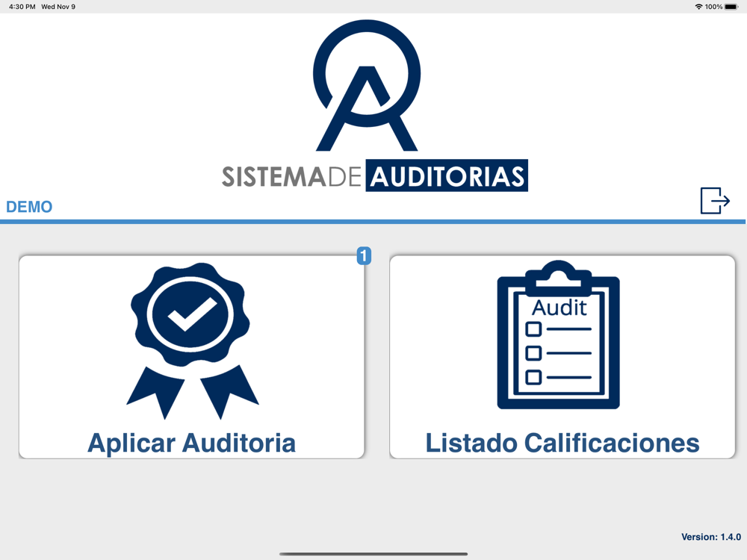Open the award ribbon badge icon
The width and height of the screenshot is (747, 560).
click(193, 341)
